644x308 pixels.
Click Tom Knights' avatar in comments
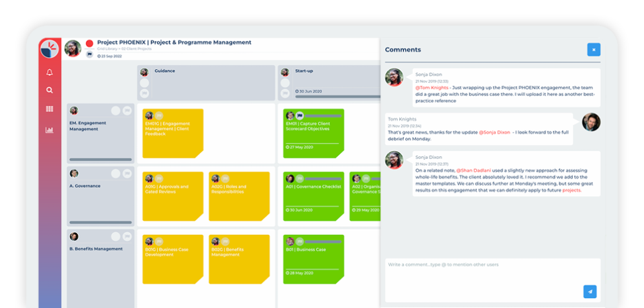pyautogui.click(x=592, y=122)
